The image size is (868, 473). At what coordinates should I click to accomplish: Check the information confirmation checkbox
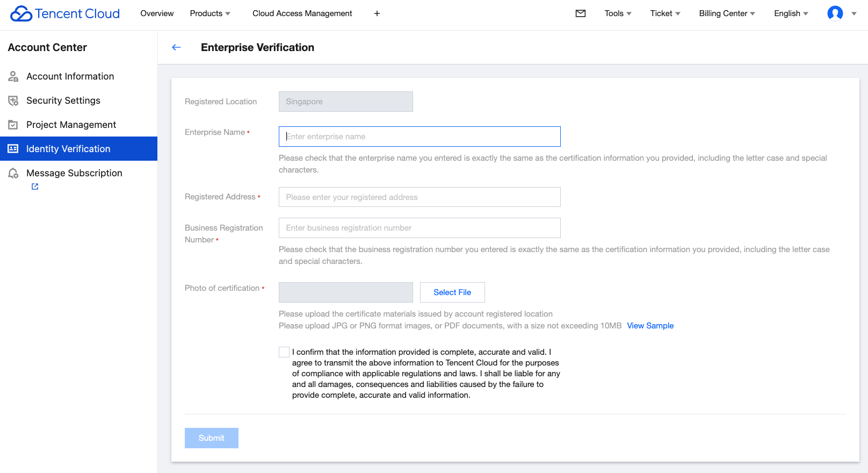(x=284, y=352)
